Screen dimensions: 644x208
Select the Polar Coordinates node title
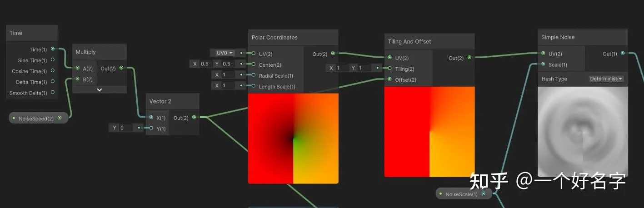coord(275,37)
